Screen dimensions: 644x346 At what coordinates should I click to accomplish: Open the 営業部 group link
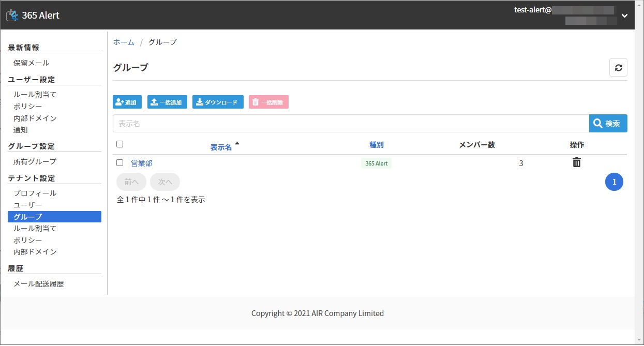pos(142,163)
